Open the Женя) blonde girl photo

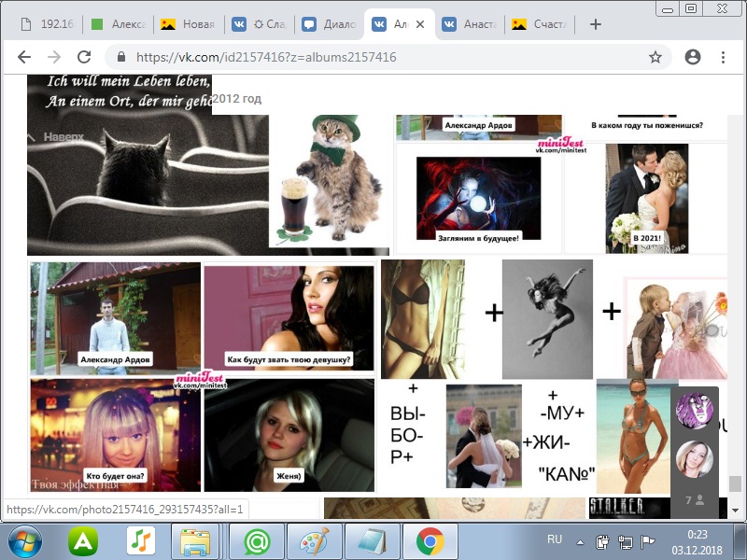pyautogui.click(x=289, y=435)
